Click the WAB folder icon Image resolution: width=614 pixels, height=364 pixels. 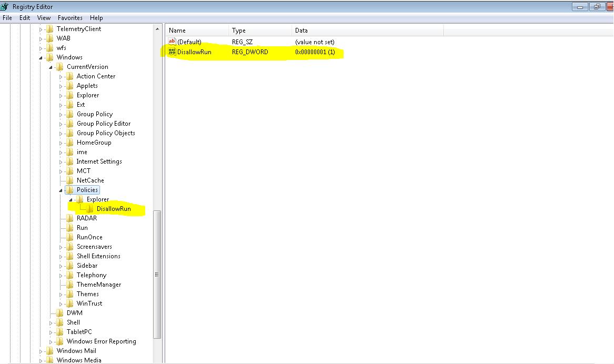point(50,38)
